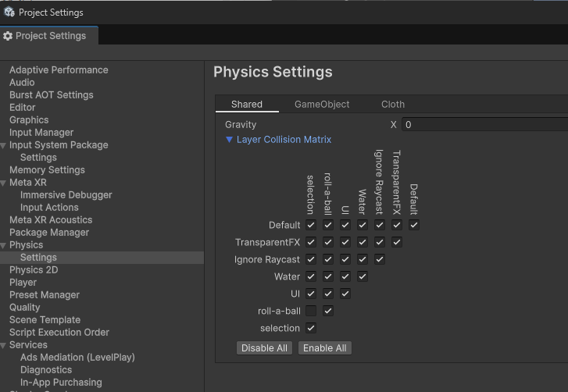
Task: Click the Disable All button
Action: tap(264, 348)
